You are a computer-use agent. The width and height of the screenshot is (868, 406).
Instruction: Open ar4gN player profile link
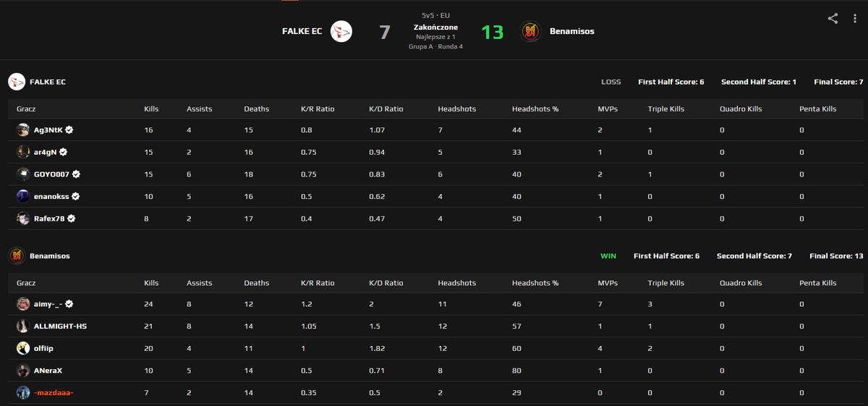(x=46, y=152)
